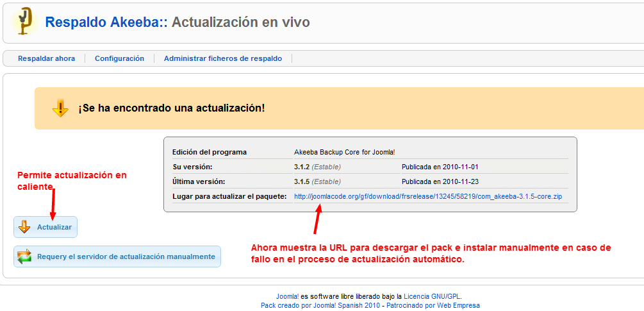Click the orange update-found warning arrow icon
This screenshot has width=644, height=311.
coord(60,108)
